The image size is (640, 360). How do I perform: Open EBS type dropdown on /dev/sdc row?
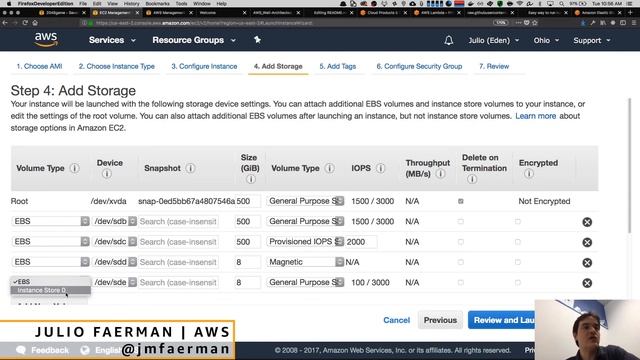tap(50, 242)
